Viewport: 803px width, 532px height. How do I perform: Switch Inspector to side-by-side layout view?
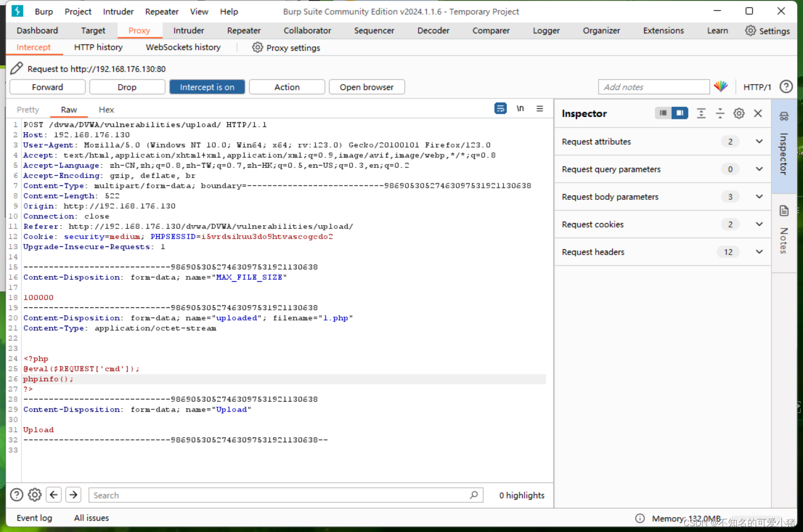680,113
